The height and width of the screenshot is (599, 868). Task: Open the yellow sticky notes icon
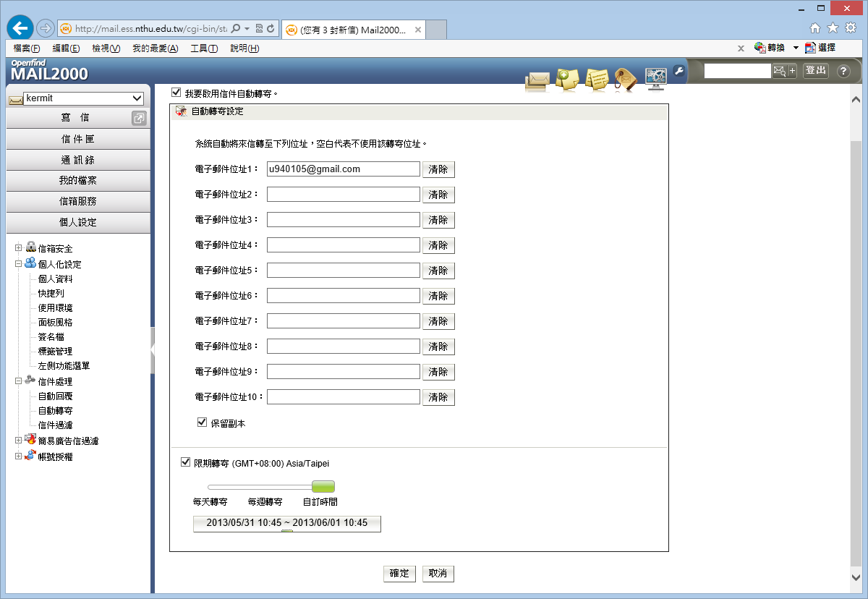[x=596, y=78]
